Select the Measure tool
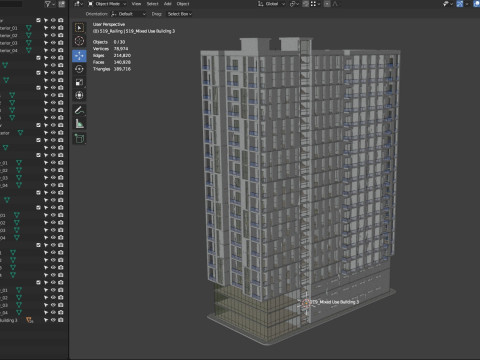 (x=79, y=124)
